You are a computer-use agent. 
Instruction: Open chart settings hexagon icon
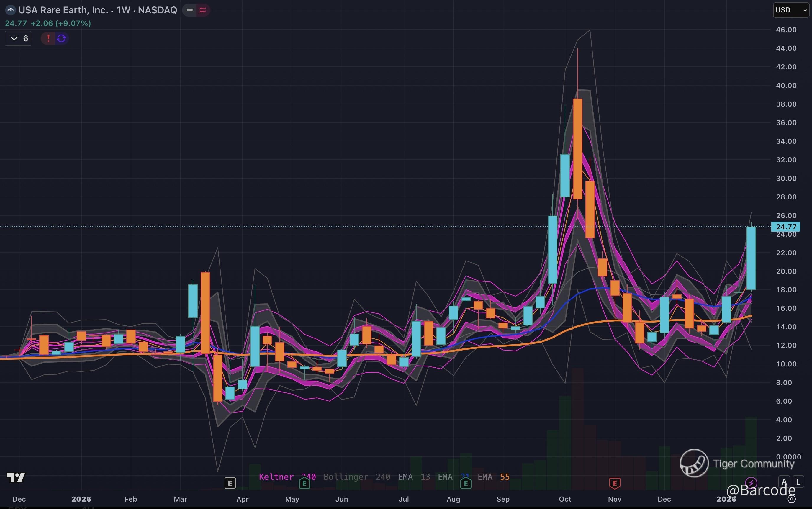792,499
